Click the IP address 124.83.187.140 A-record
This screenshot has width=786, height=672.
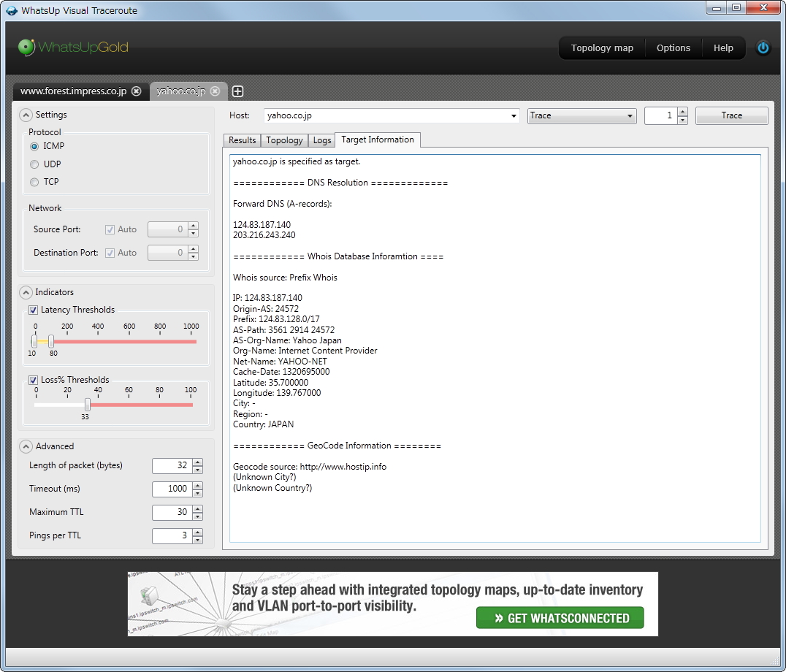pyautogui.click(x=262, y=225)
